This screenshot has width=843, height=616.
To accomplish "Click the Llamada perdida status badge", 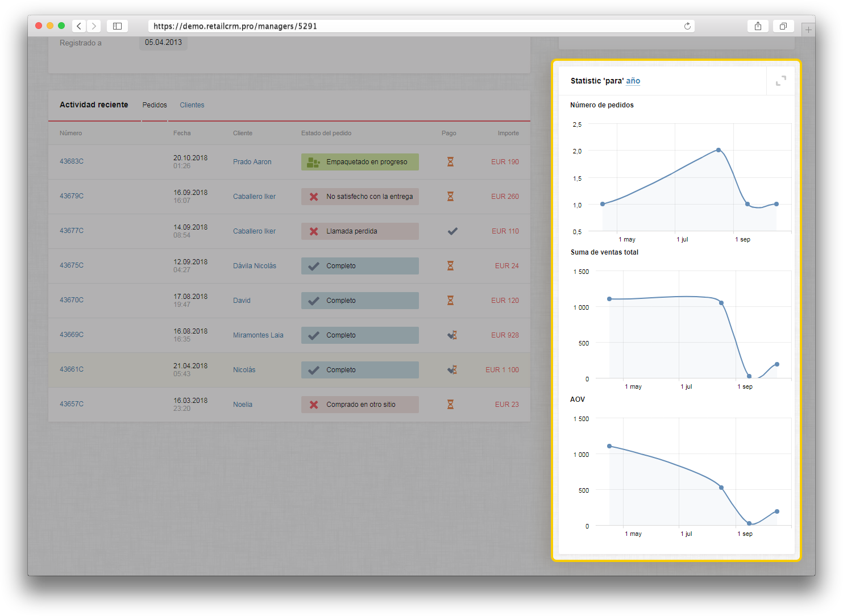I will [x=360, y=231].
